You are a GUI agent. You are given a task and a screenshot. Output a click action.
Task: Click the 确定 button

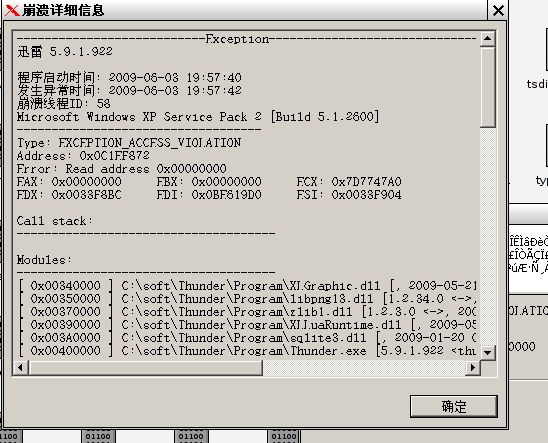point(454,406)
